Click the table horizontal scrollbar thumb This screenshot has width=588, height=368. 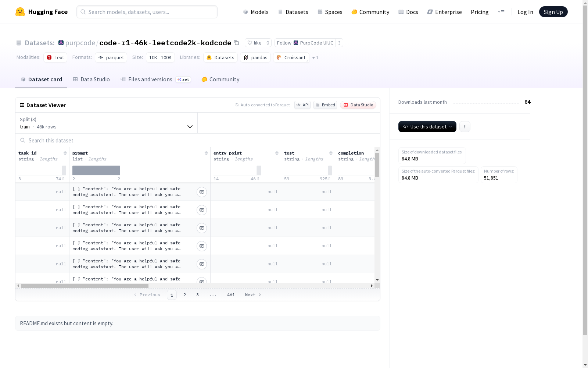click(x=85, y=286)
